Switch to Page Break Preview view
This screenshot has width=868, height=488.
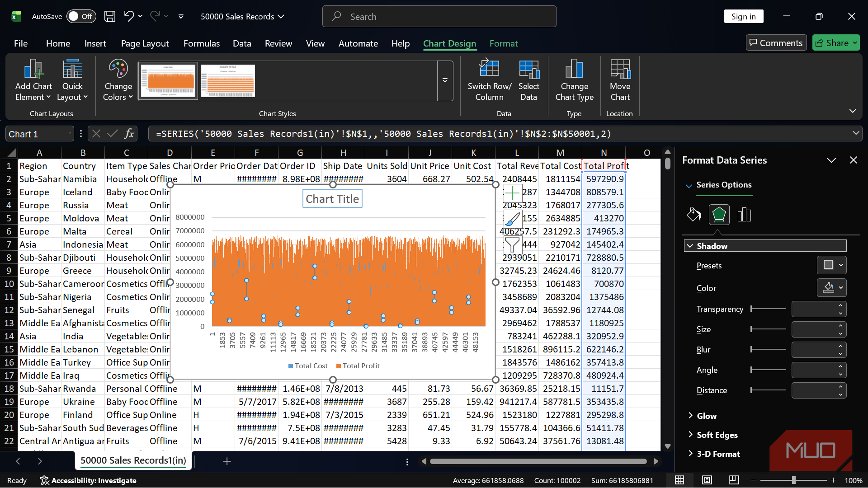pyautogui.click(x=734, y=480)
